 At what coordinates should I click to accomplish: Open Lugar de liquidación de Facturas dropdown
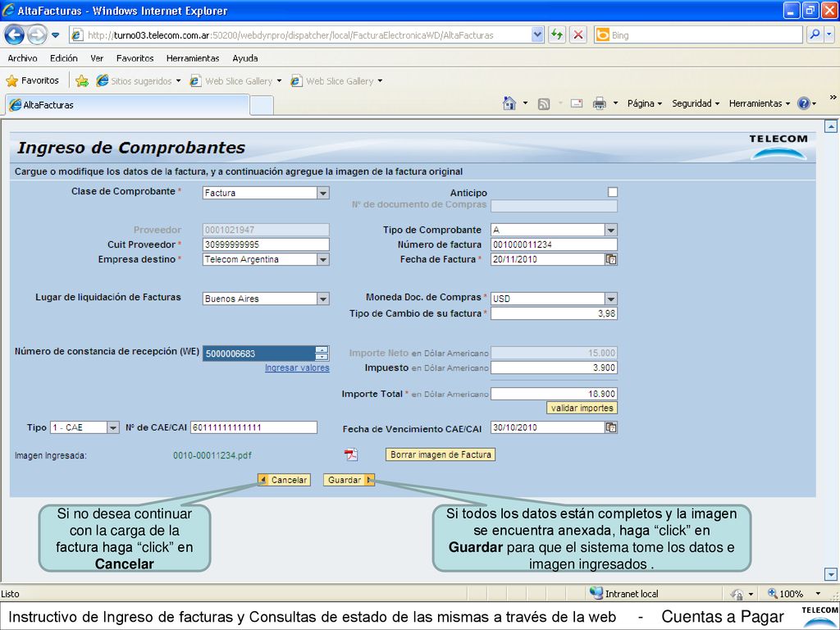coord(323,299)
